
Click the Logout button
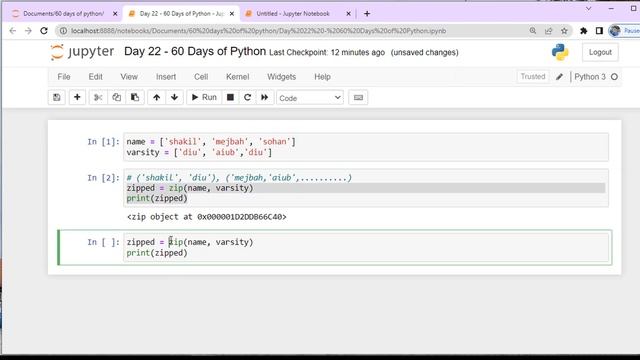point(600,52)
